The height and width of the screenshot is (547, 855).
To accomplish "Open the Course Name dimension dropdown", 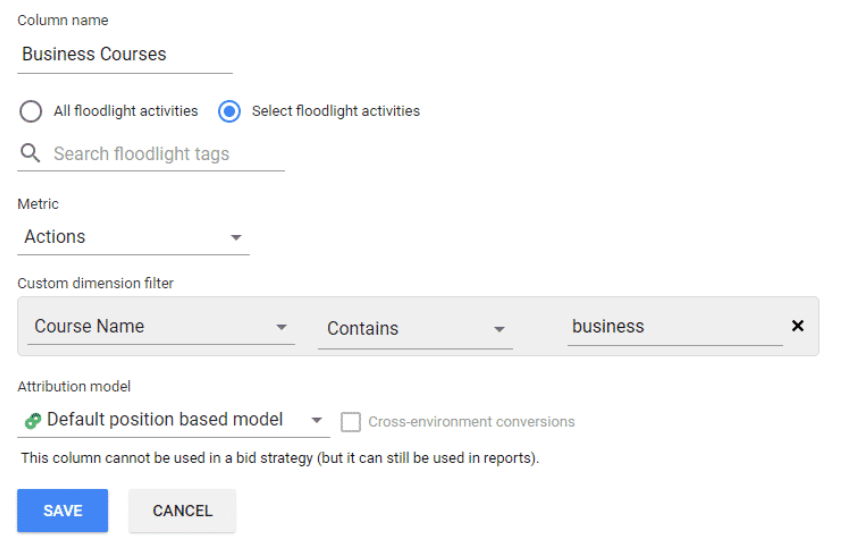I will (x=150, y=327).
